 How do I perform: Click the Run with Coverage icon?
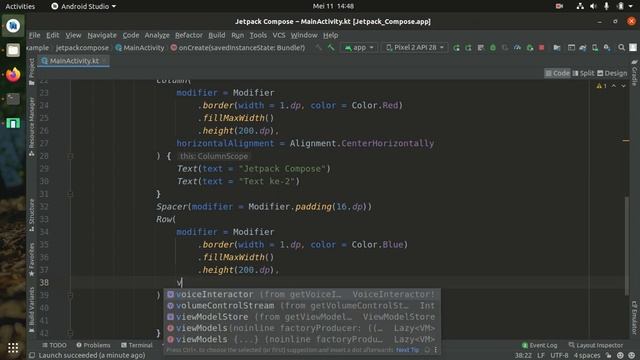click(505, 48)
